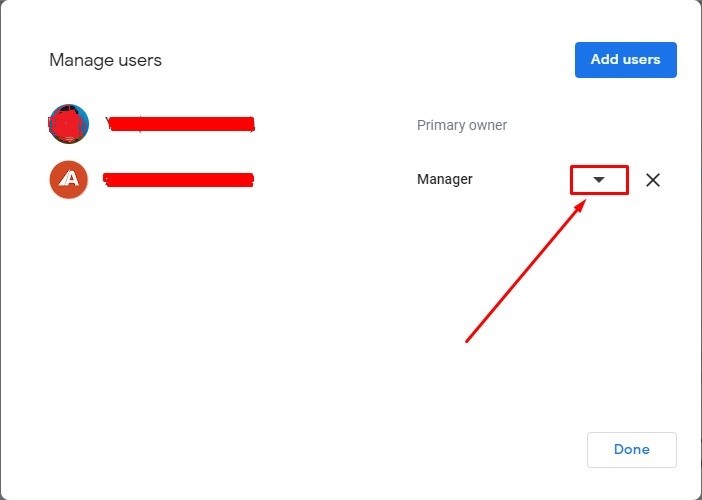Click the Manage users dialog heading
The width and height of the screenshot is (702, 500).
point(105,60)
